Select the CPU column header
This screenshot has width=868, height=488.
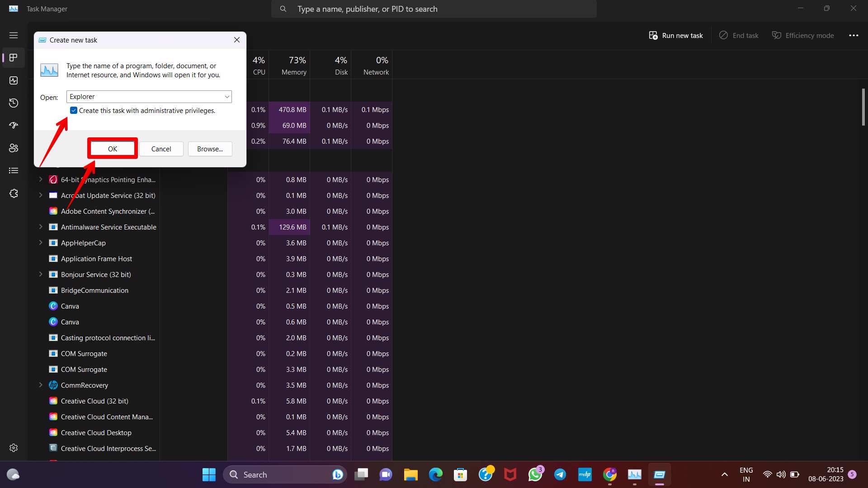(259, 65)
